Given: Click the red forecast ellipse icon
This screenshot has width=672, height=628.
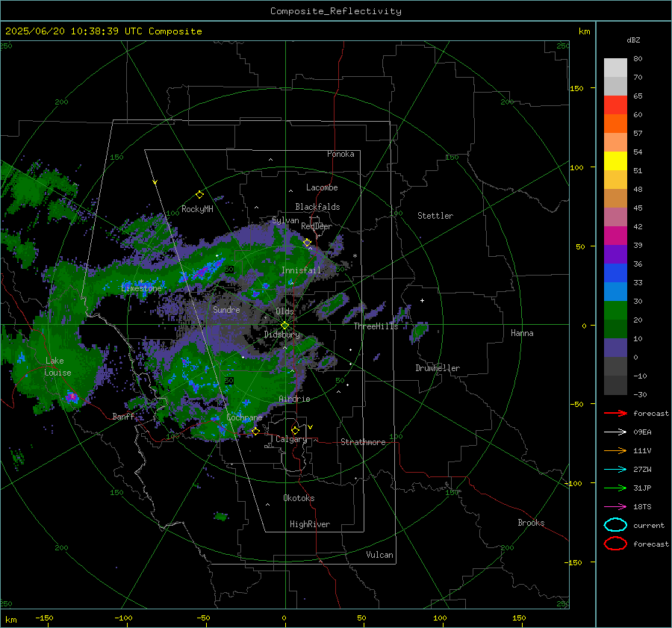Looking at the screenshot, I should pos(615,544).
